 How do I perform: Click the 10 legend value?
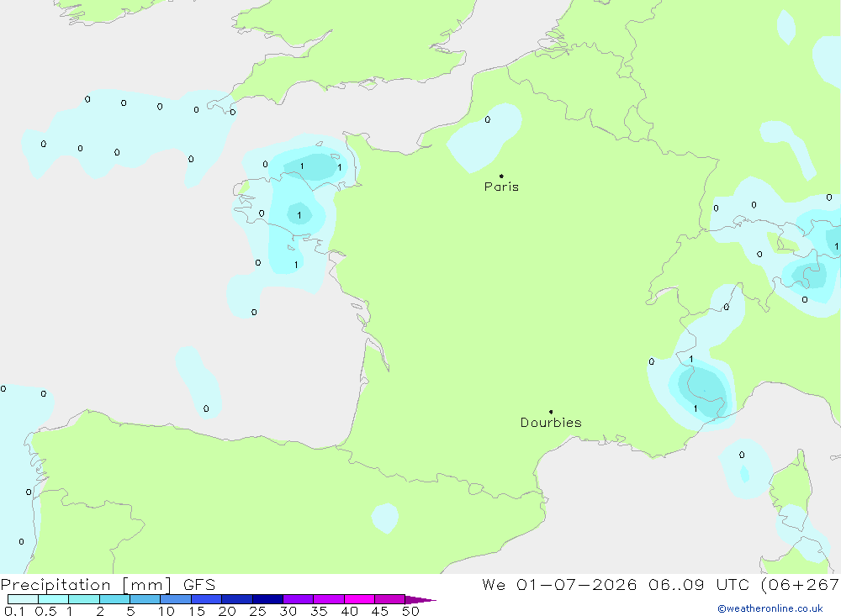coord(167,611)
